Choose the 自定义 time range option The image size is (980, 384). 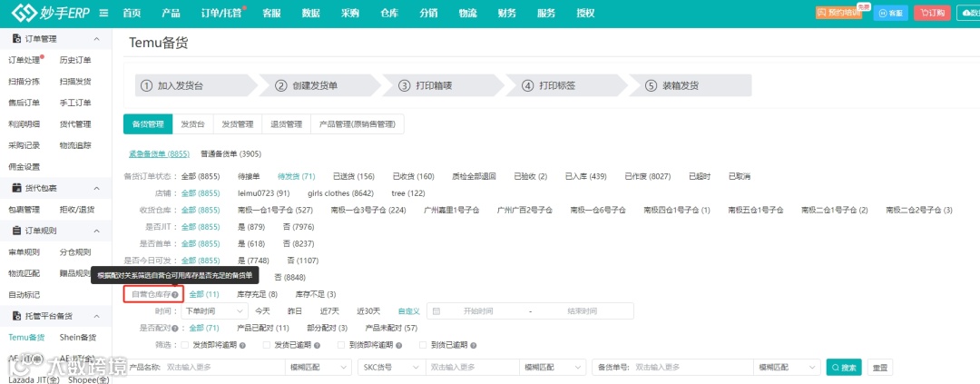(x=408, y=310)
